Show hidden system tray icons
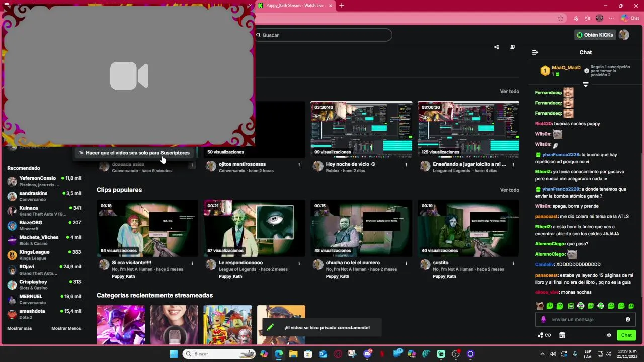 point(542,354)
